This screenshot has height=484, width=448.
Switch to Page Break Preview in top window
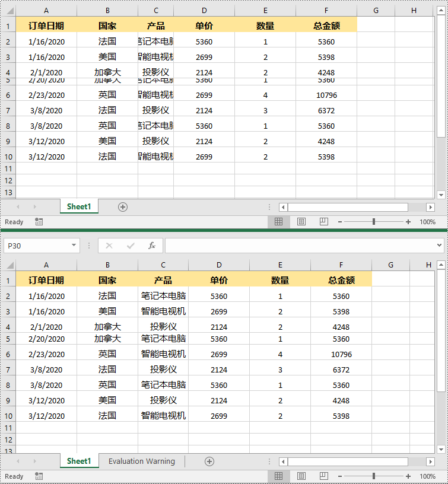(324, 222)
